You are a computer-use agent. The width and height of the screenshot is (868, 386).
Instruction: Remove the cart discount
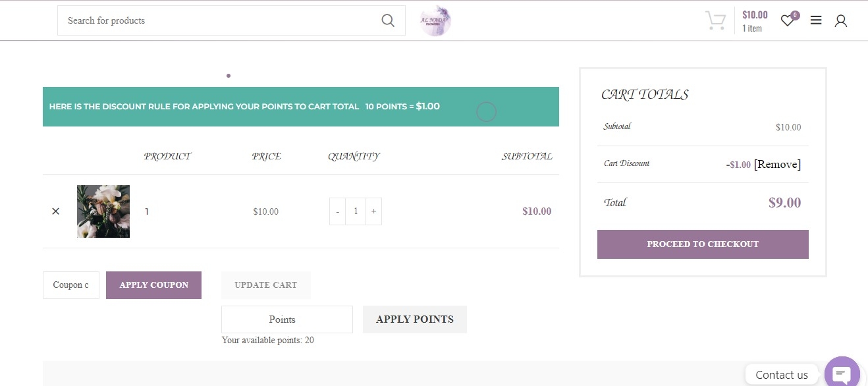pos(777,164)
